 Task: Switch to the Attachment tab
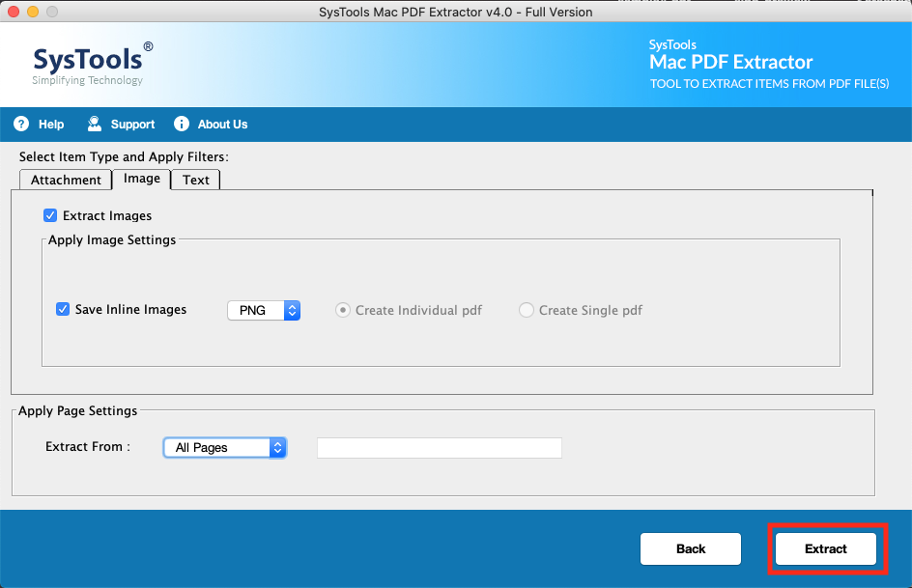click(66, 181)
